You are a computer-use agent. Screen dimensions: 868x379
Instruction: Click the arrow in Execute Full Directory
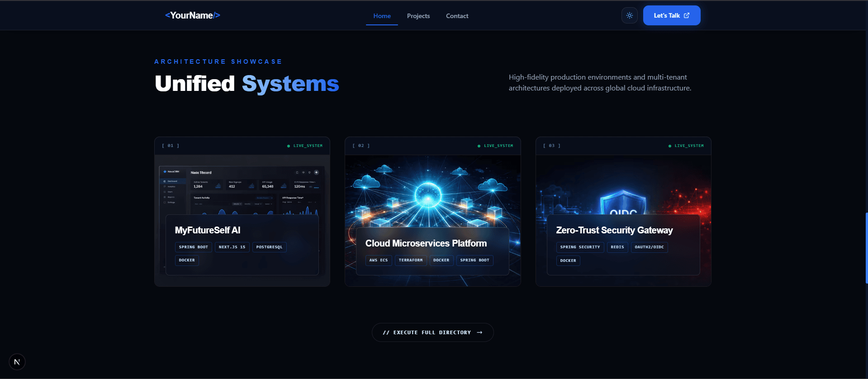(479, 332)
